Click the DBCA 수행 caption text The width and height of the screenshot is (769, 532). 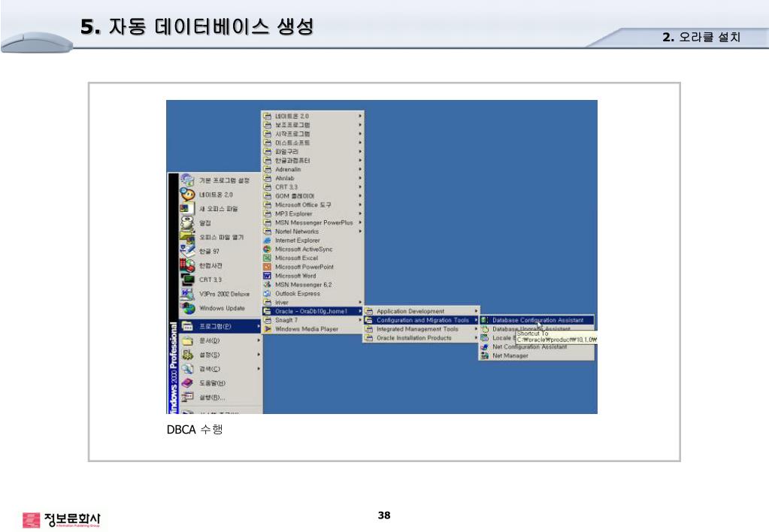pos(195,430)
